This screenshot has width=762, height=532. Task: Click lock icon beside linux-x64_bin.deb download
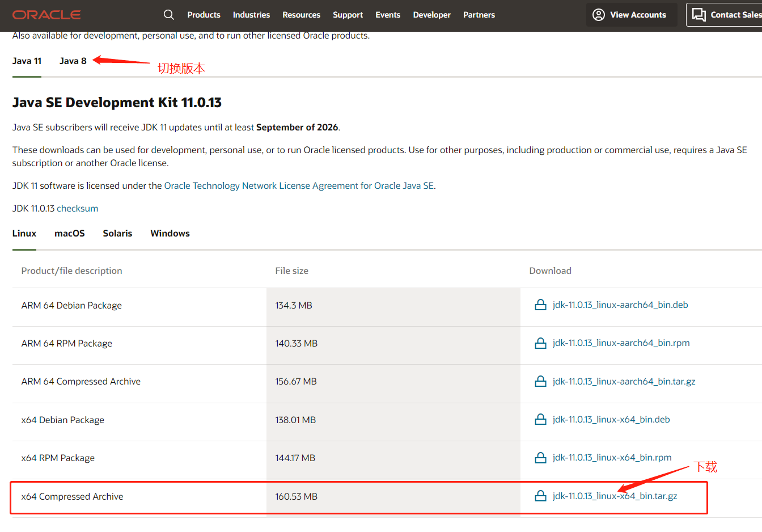pyautogui.click(x=541, y=419)
